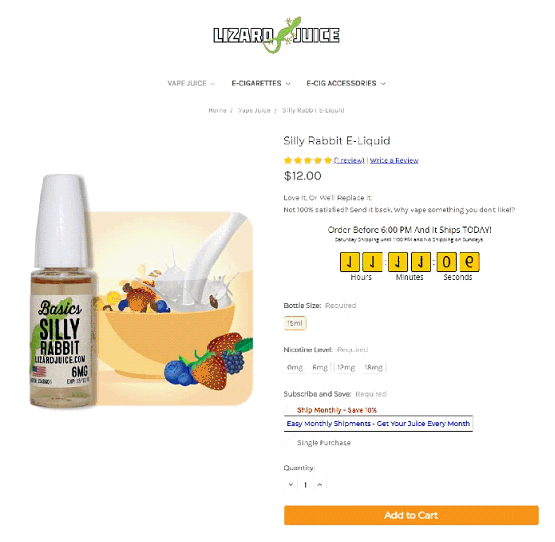
Task: Expand the Vape Juice menu
Action: tap(191, 83)
